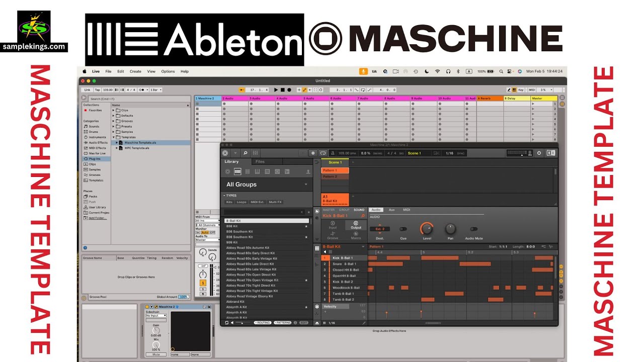Adjust the orange Level knob

click(427, 229)
